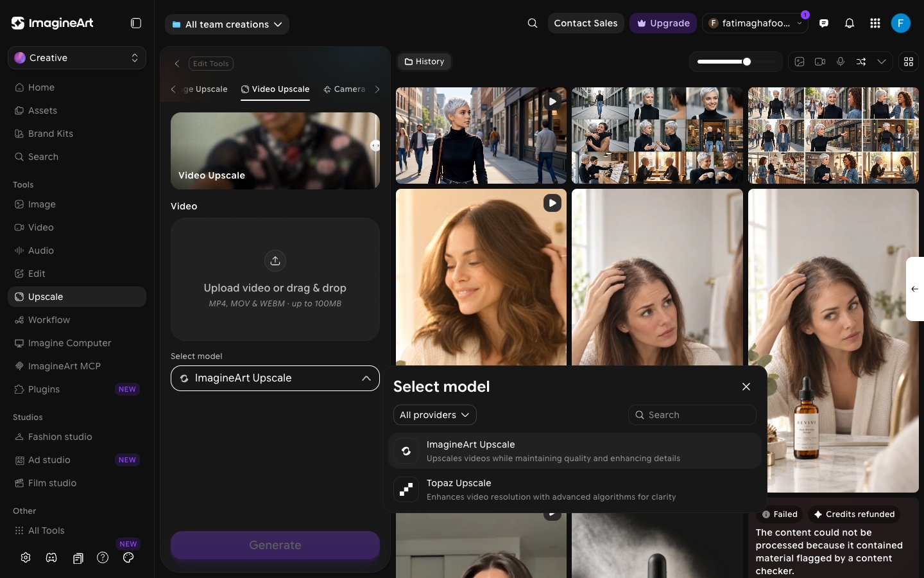924x578 pixels.
Task: Open ImagineArt MCP
Action: (77, 366)
